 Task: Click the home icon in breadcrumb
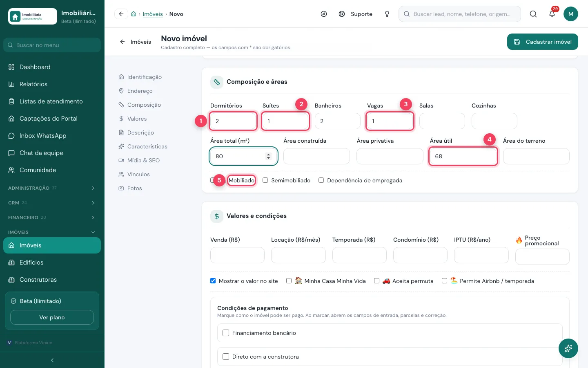click(x=134, y=14)
